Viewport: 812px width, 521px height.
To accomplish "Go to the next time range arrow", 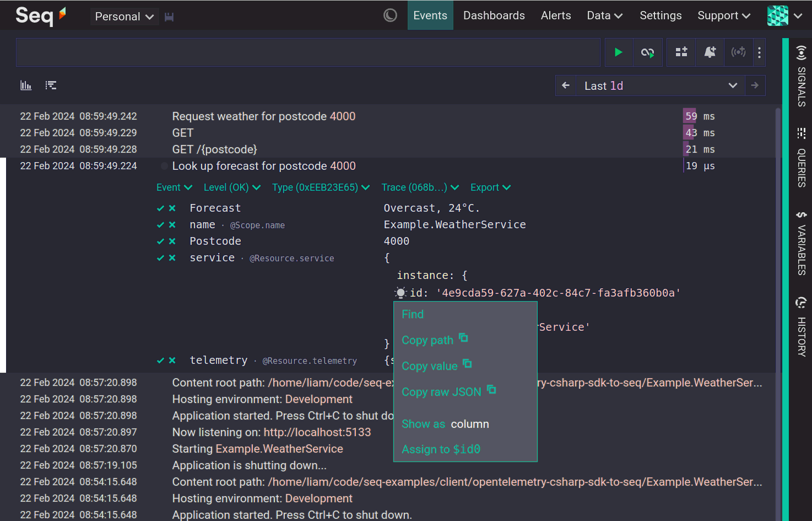I will pos(755,85).
